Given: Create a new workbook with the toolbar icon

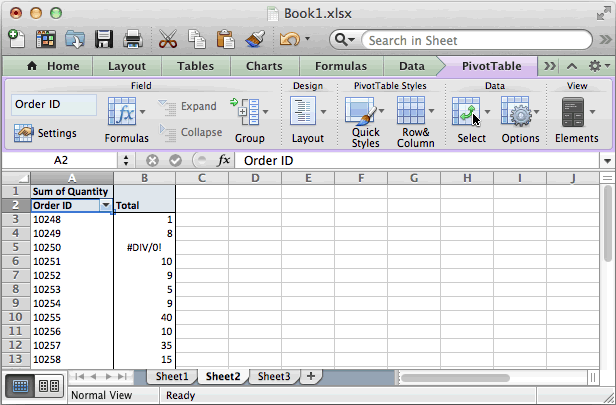Looking at the screenshot, I should (x=16, y=39).
